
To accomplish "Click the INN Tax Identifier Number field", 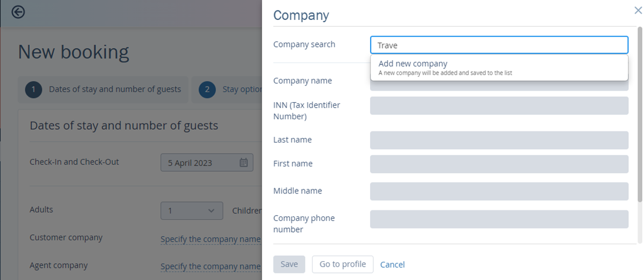I will click(499, 106).
